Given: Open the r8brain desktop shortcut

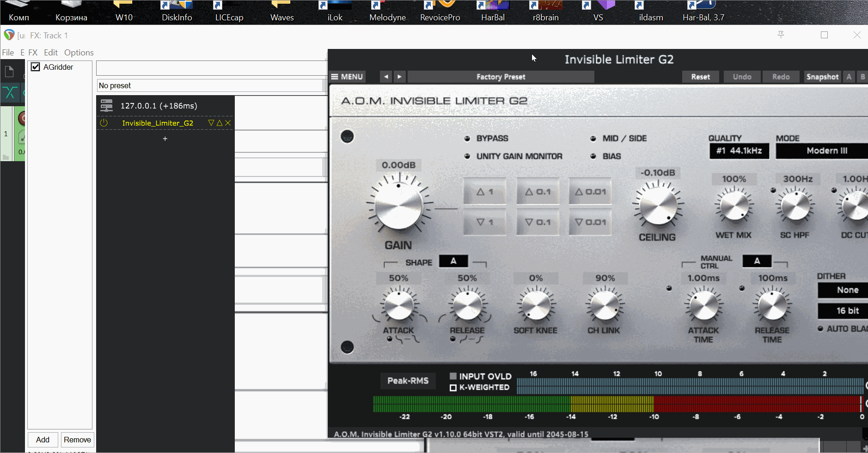Looking at the screenshot, I should click(545, 11).
